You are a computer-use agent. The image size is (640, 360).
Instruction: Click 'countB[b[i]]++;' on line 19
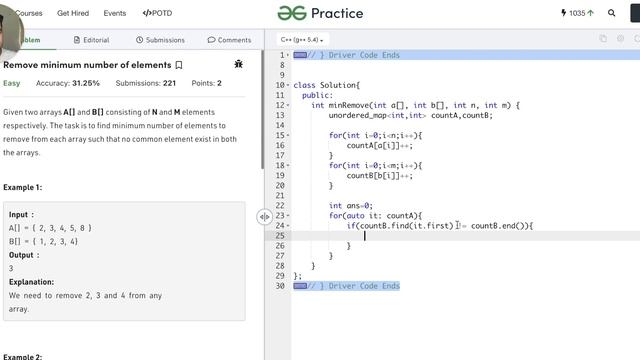(380, 176)
